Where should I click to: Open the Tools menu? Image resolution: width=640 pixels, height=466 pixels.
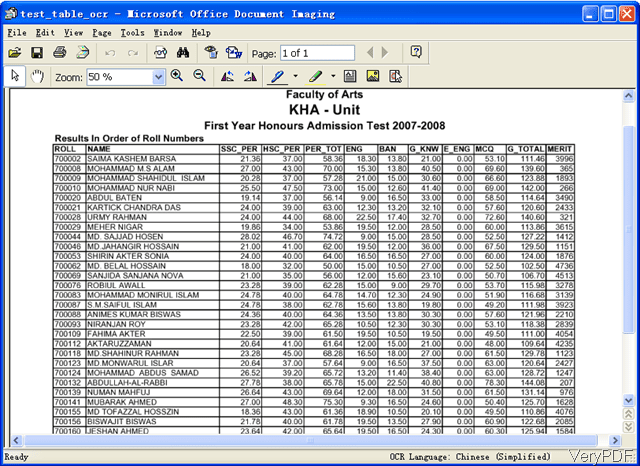(132, 33)
